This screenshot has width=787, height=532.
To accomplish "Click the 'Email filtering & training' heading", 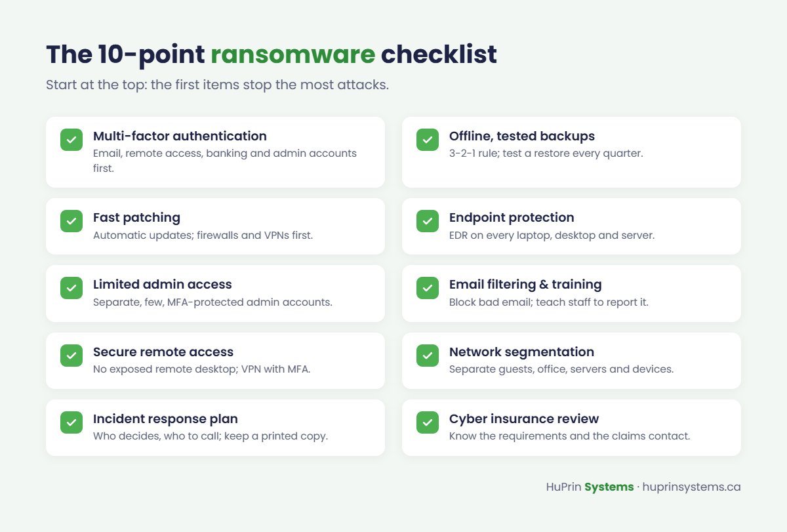I will [x=525, y=285].
